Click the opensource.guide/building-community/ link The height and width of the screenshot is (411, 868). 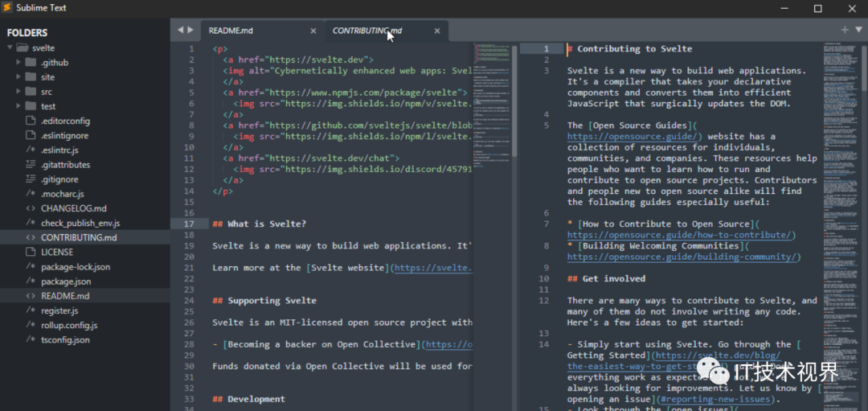coord(684,257)
